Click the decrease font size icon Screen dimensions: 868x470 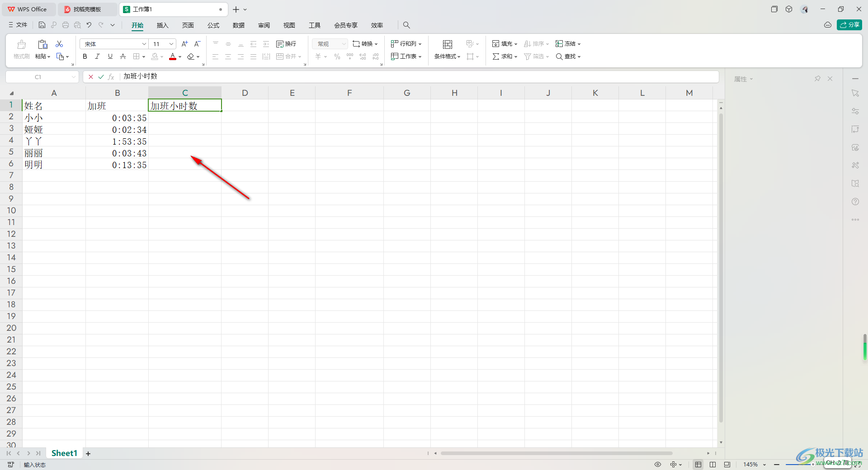[197, 44]
